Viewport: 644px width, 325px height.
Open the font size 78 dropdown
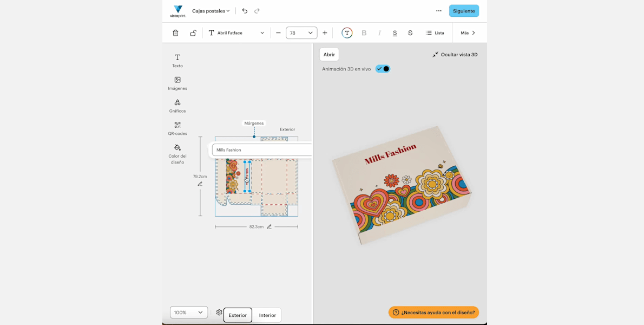301,33
